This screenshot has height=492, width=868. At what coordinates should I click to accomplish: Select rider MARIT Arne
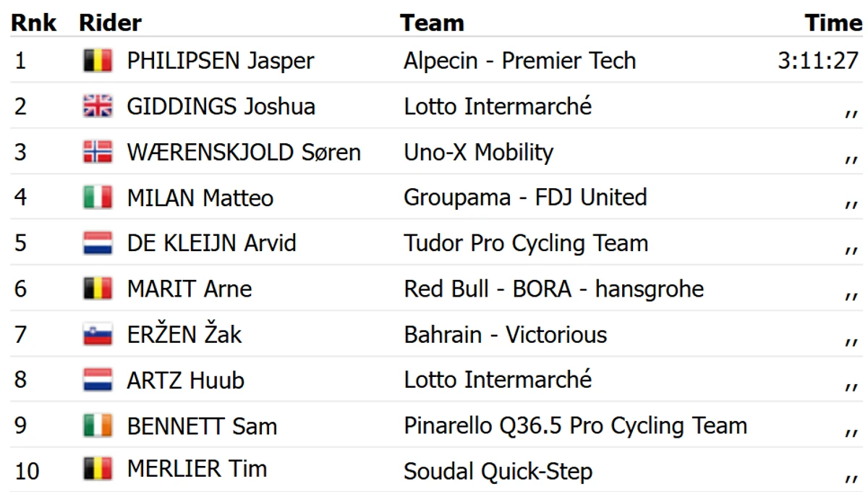pos(190,289)
